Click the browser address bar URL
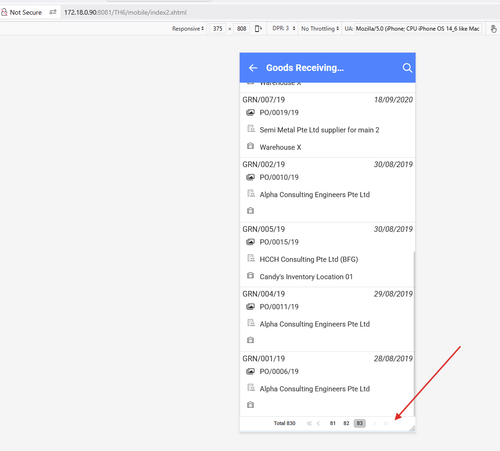Viewport: 500px width, 451px height. (125, 12)
